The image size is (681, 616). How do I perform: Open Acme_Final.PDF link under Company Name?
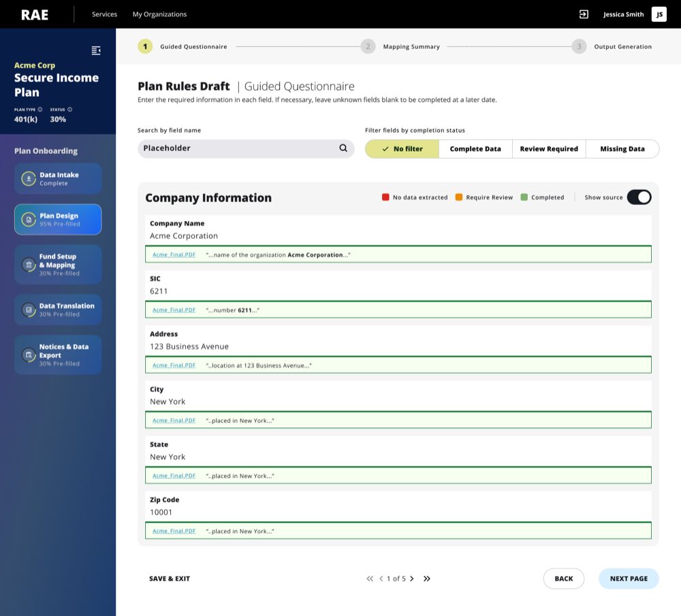[174, 255]
